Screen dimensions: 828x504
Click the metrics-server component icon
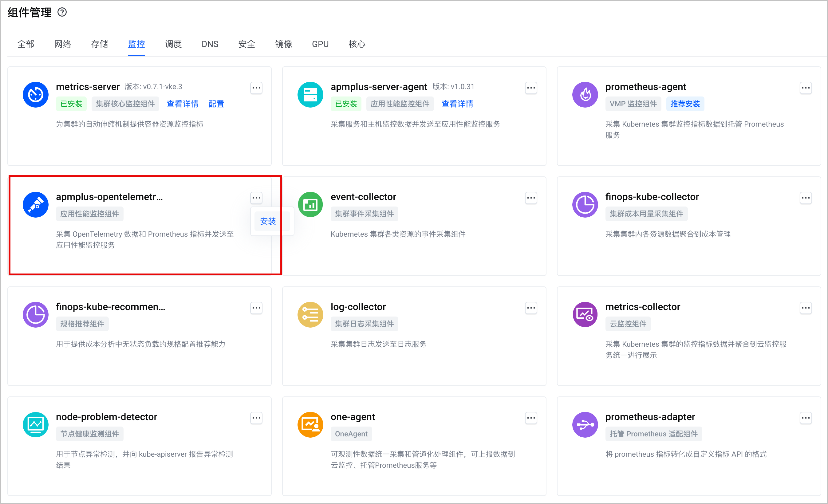tap(36, 95)
